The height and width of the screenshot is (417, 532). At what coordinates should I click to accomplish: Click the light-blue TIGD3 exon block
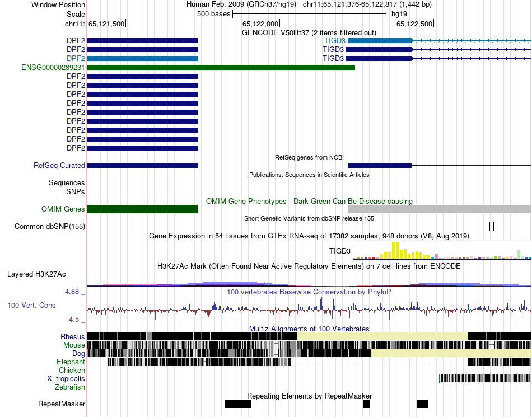(380, 41)
